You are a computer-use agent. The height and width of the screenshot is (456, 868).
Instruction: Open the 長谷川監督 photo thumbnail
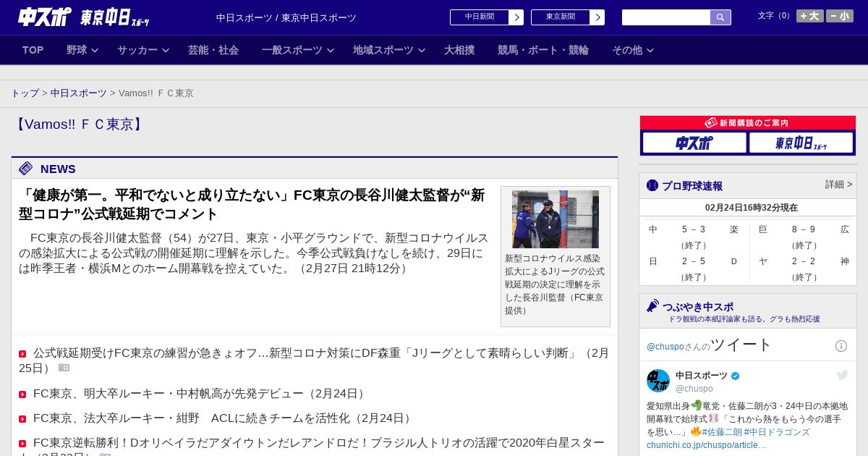tap(556, 219)
